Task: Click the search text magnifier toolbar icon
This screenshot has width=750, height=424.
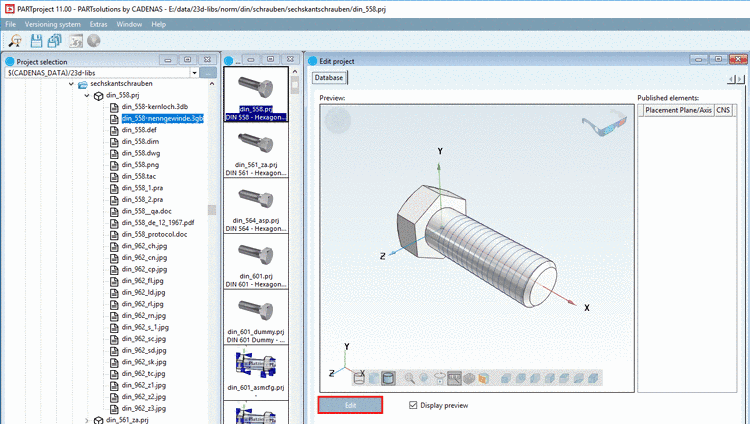Action: (x=15, y=41)
